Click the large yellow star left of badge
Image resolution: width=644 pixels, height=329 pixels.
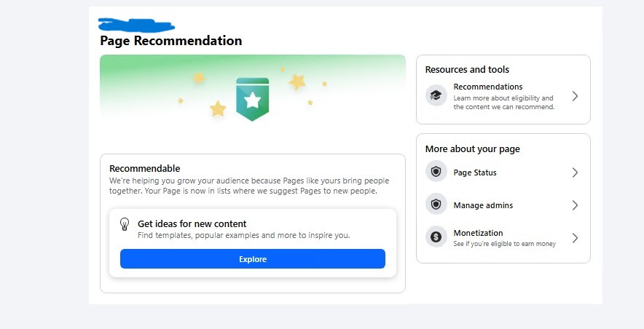(218, 109)
